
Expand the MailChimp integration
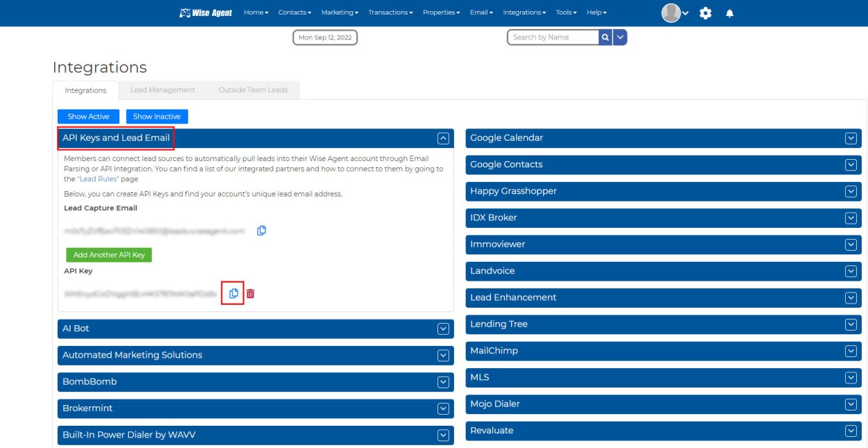coord(851,351)
